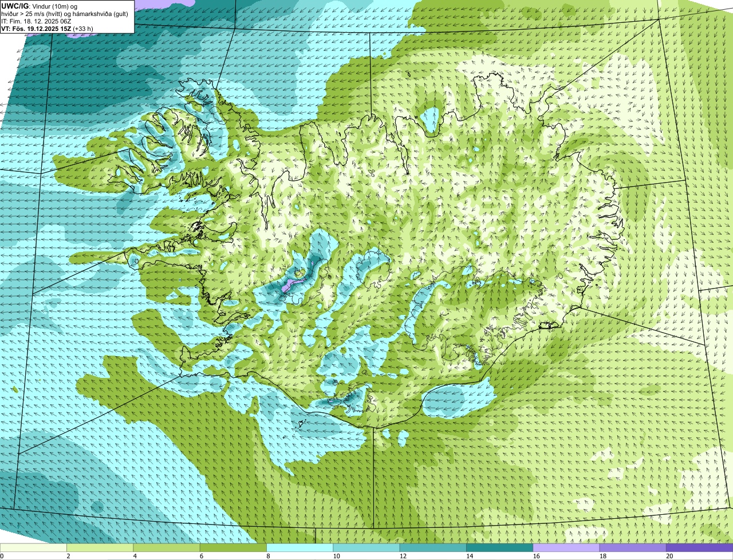Click the legend scale label "2"
The height and width of the screenshot is (560, 733).
(68, 556)
